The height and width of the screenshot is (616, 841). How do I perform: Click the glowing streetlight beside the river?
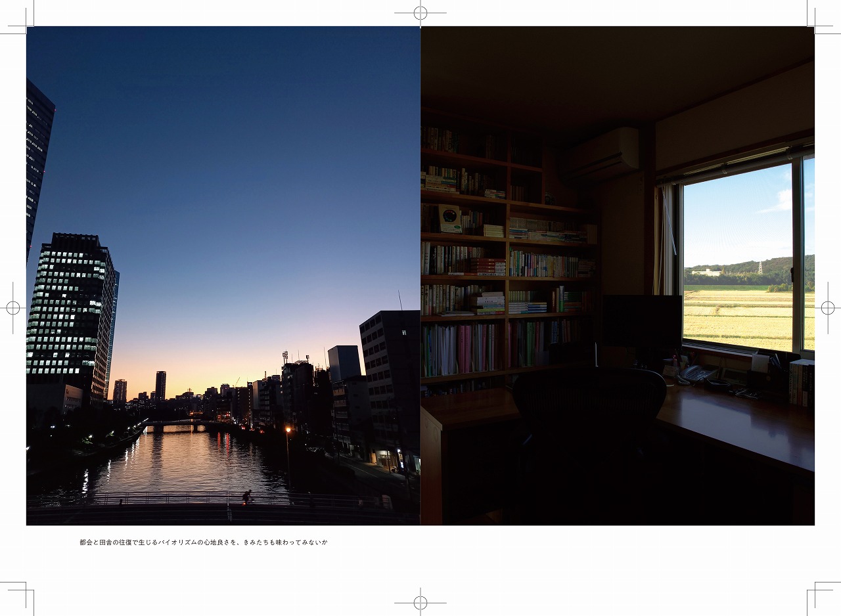pyautogui.click(x=287, y=430)
